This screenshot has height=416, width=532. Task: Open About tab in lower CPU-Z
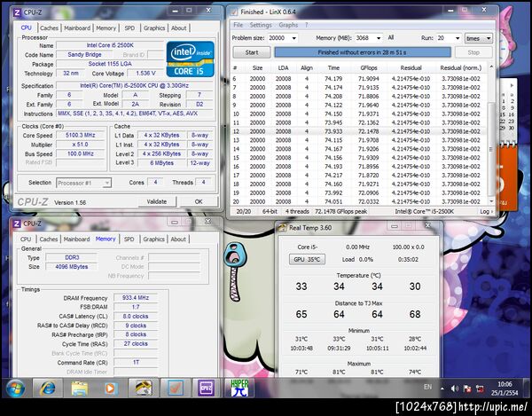click(x=178, y=239)
